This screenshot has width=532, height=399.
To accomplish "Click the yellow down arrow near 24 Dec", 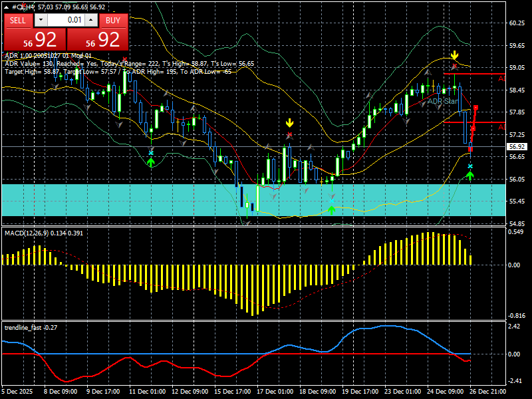I will [455, 55].
